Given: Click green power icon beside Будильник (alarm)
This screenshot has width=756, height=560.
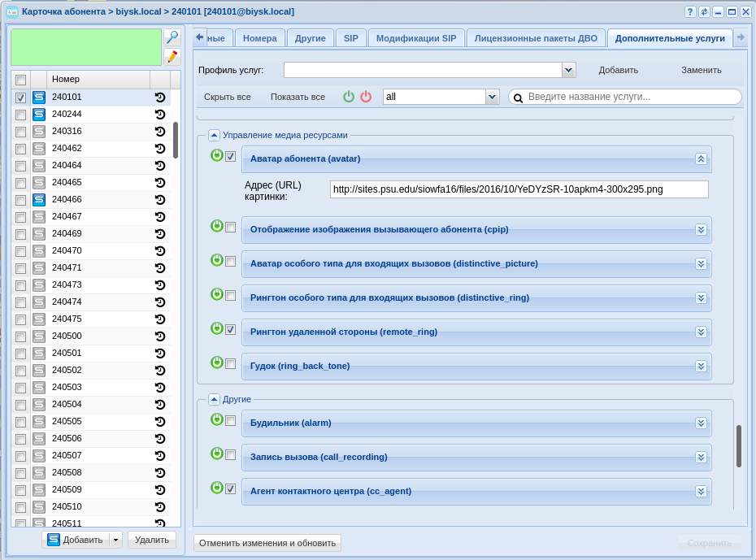Looking at the screenshot, I should 216,419.
